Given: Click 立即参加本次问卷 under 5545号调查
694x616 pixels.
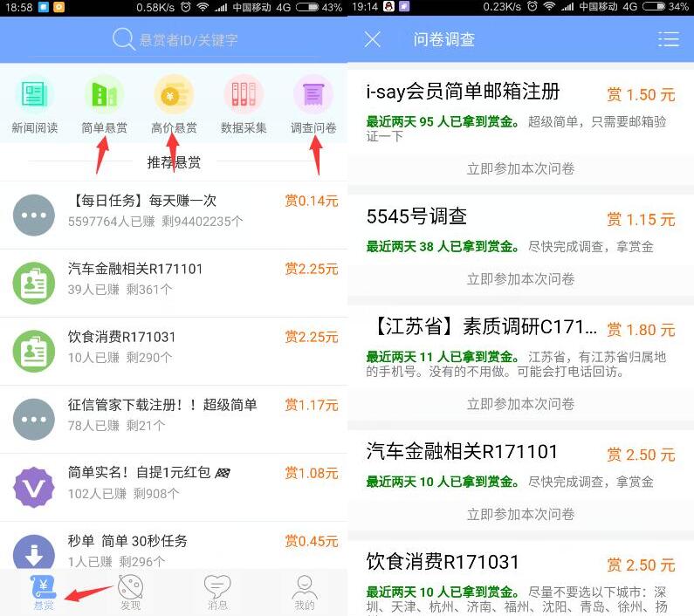Looking at the screenshot, I should tap(520, 279).
